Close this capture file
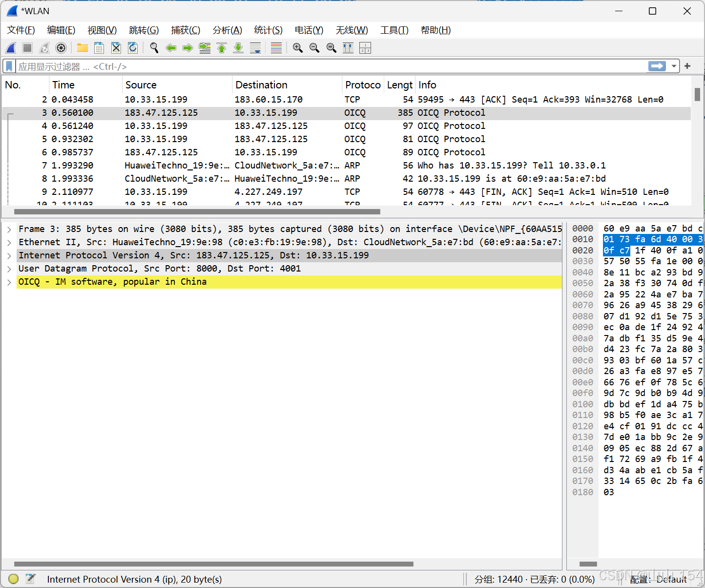 116,48
